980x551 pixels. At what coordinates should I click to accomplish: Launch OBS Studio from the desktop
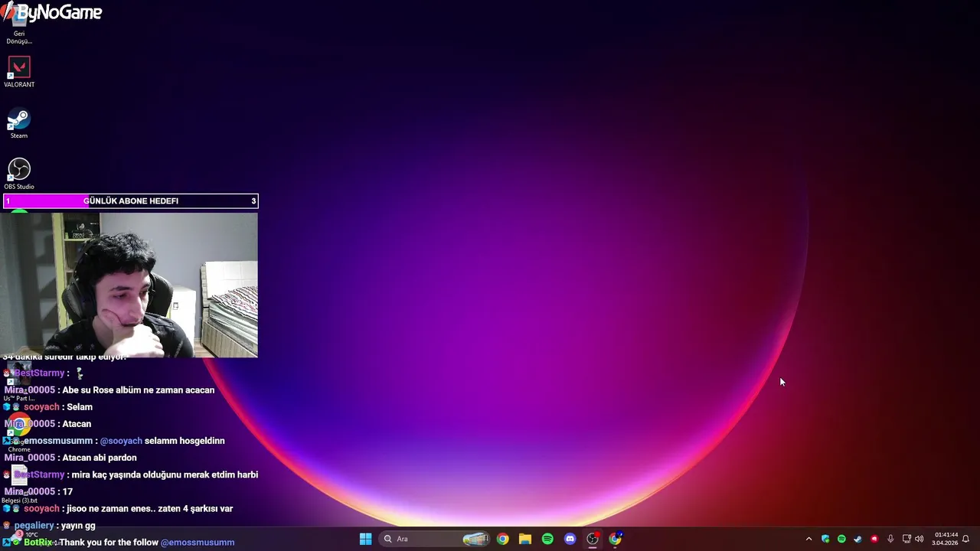[x=19, y=174]
